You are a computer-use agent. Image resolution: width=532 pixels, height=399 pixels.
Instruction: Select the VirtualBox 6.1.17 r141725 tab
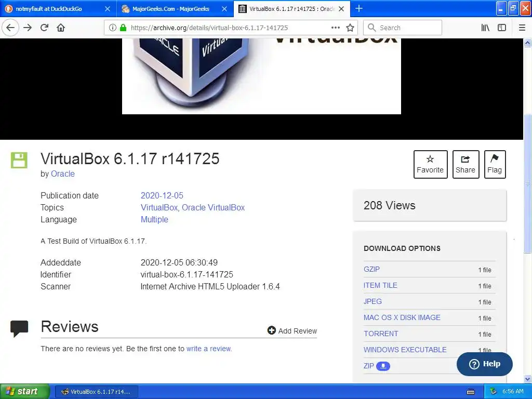[292, 9]
